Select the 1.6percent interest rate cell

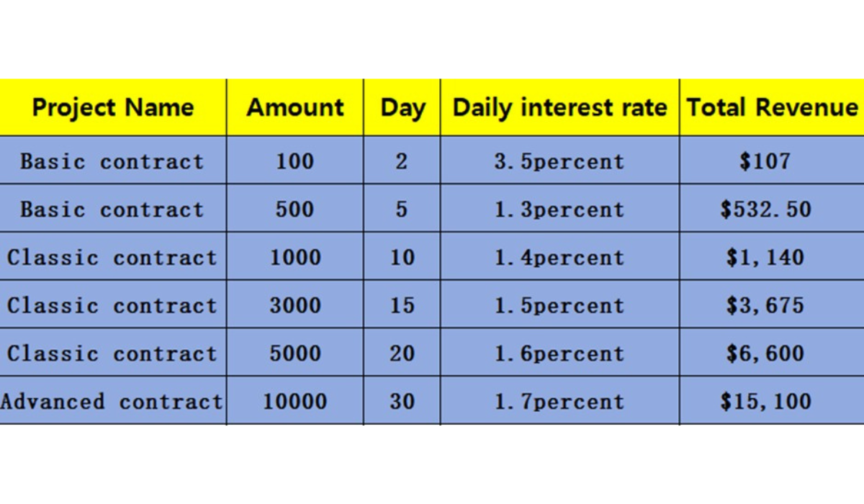[x=559, y=354]
